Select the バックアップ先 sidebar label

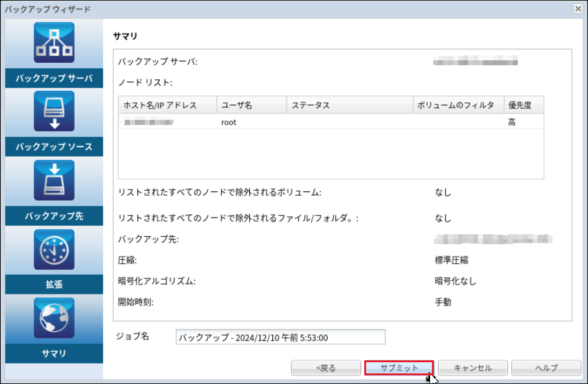pyautogui.click(x=54, y=216)
